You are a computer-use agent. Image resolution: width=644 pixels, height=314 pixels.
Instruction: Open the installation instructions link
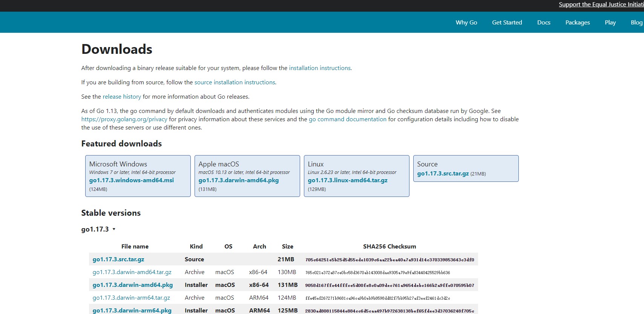tap(320, 68)
